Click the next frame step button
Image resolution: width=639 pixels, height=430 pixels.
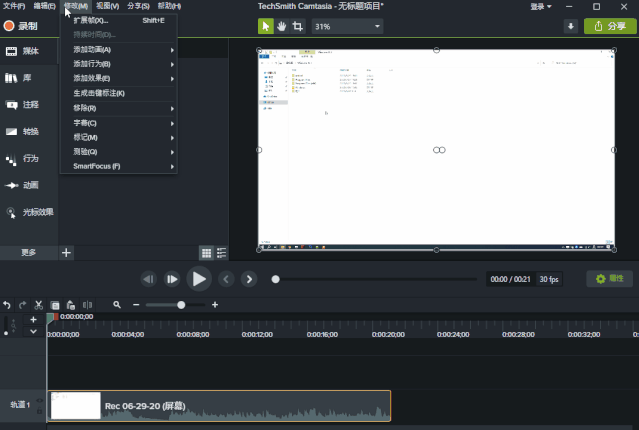click(172, 279)
